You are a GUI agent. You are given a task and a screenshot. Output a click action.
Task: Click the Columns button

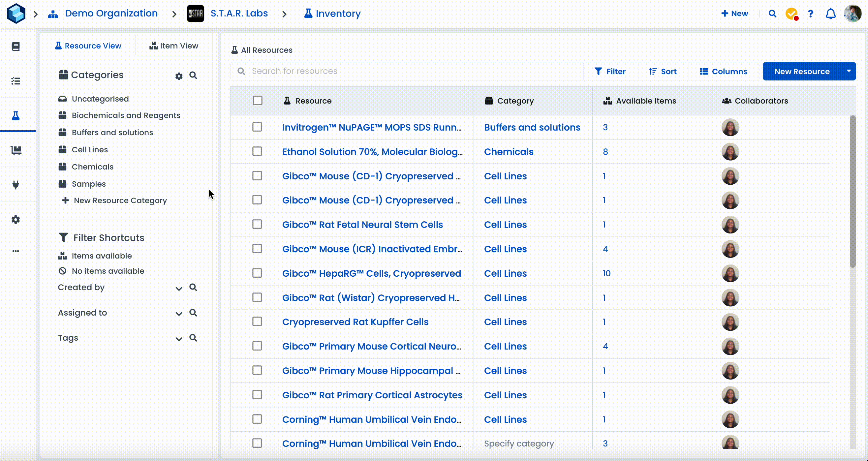tap(724, 72)
